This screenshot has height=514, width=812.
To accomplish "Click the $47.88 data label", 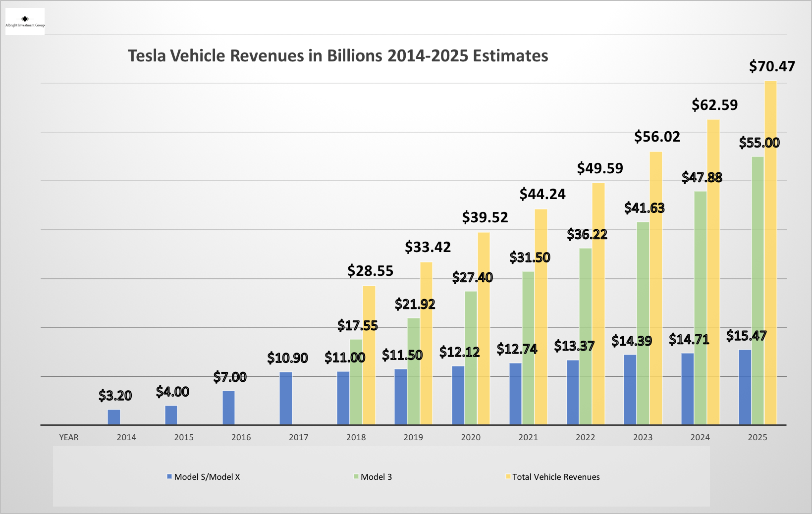I will click(702, 177).
